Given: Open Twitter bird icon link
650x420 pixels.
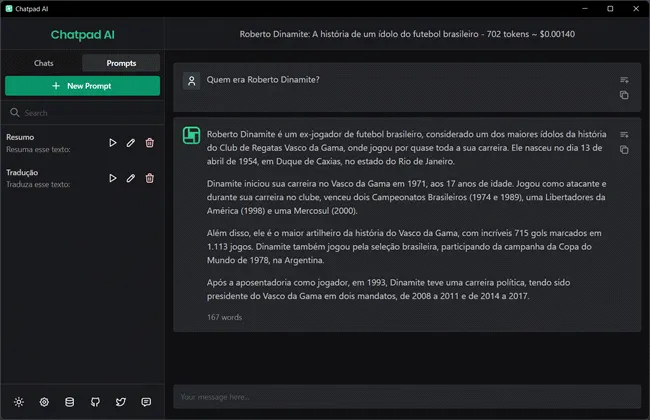Looking at the screenshot, I should click(121, 402).
